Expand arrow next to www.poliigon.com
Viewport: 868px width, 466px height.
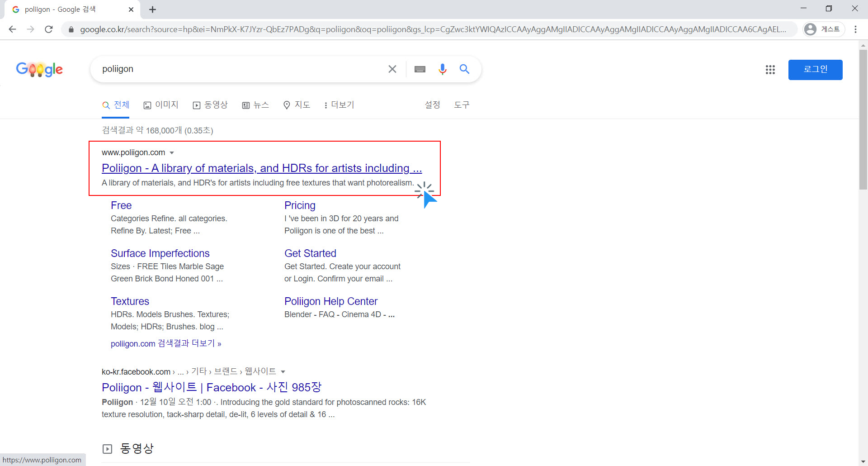click(172, 153)
